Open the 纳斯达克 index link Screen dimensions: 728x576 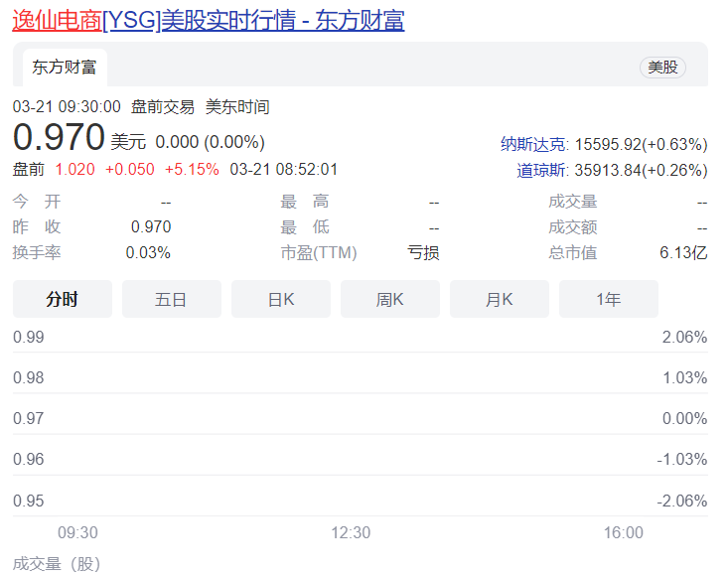(533, 144)
